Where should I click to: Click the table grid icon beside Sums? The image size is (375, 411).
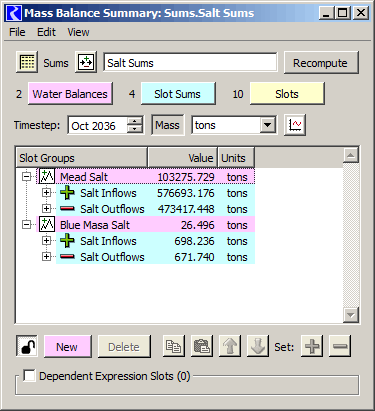click(x=27, y=62)
